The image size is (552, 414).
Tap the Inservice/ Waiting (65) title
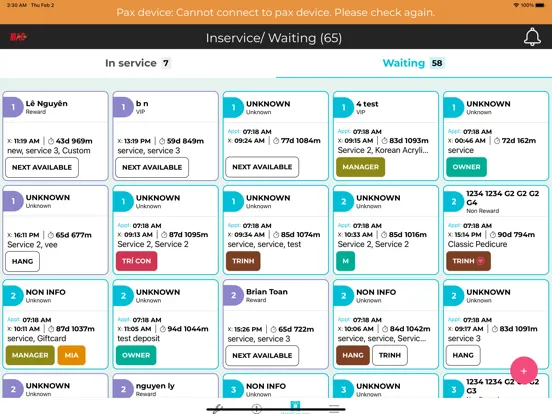[x=274, y=38]
